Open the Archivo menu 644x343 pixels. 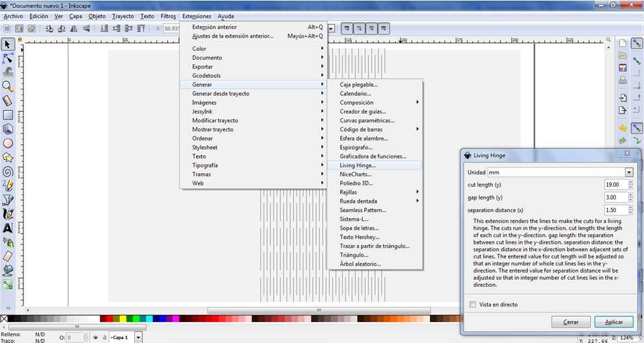pyautogui.click(x=13, y=16)
